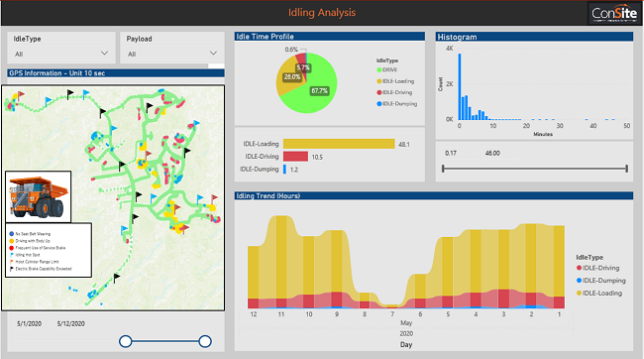
Task: Select the IDLE-Dumping bar valued 1.2
Action: tap(284, 169)
